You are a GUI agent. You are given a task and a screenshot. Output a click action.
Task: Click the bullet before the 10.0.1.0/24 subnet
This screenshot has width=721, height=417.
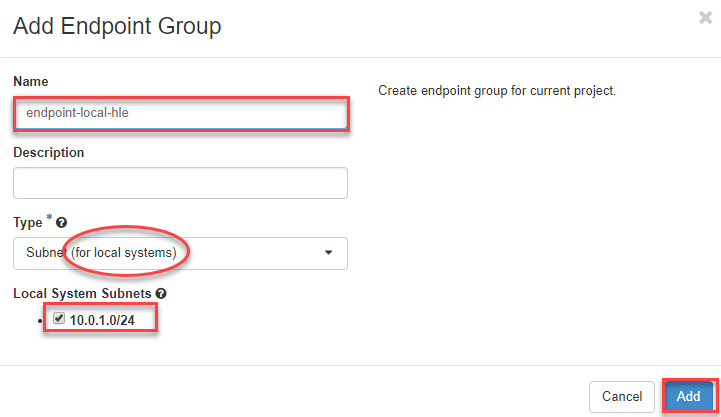pos(38,320)
